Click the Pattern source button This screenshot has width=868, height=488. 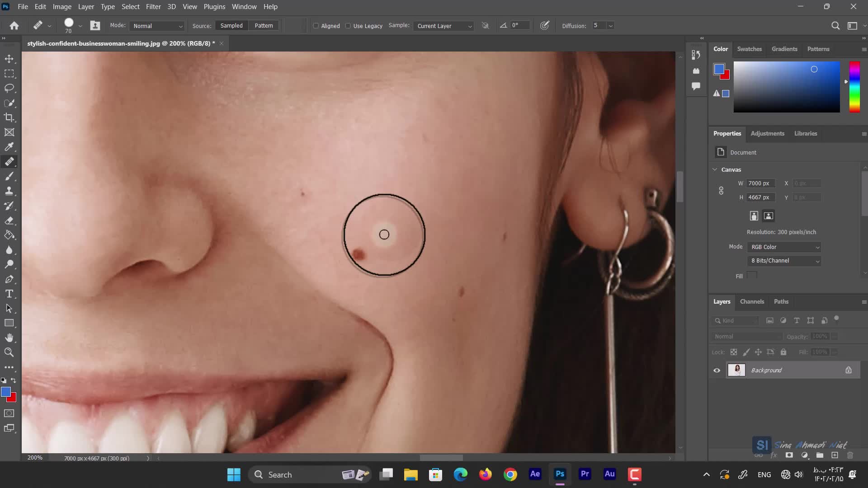pyautogui.click(x=264, y=26)
